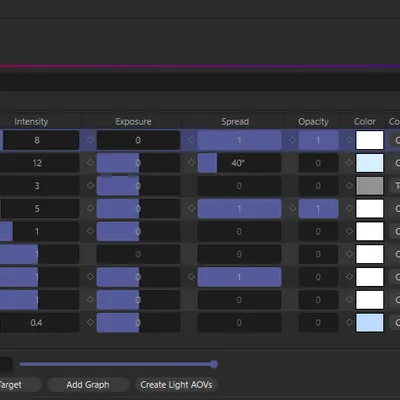Screen dimensions: 400x400
Task: Toggle Color keyframe diamond beside gray swatch
Action: point(349,185)
